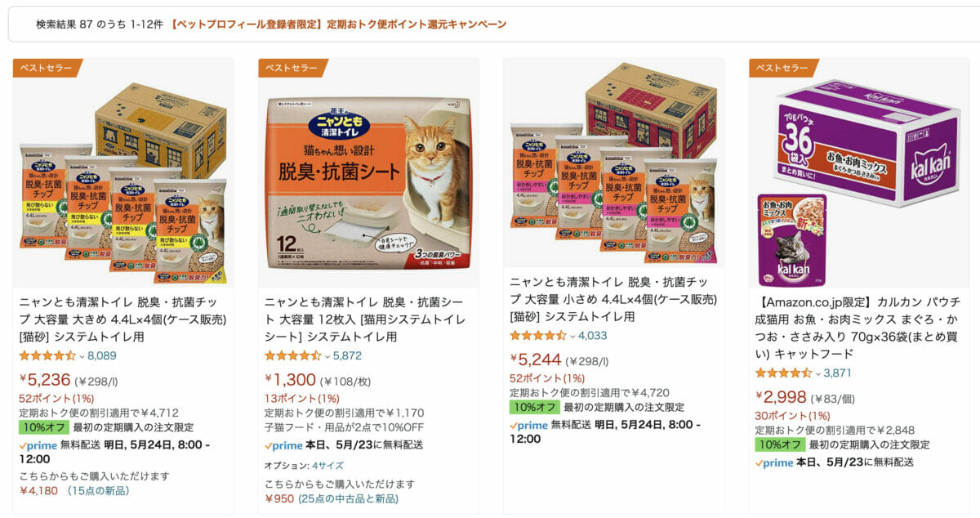Click the ¥5,244 price of small chips
Screen dimensions: 980x518
click(x=536, y=359)
